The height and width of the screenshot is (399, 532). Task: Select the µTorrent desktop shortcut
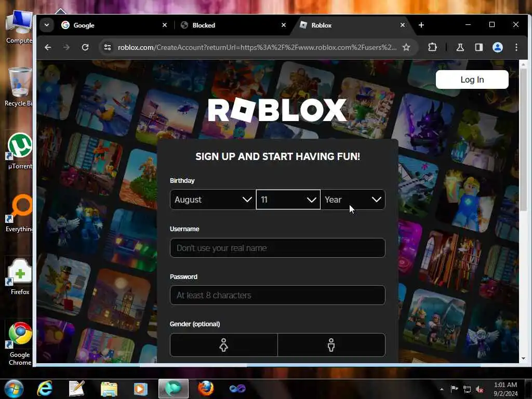point(20,151)
